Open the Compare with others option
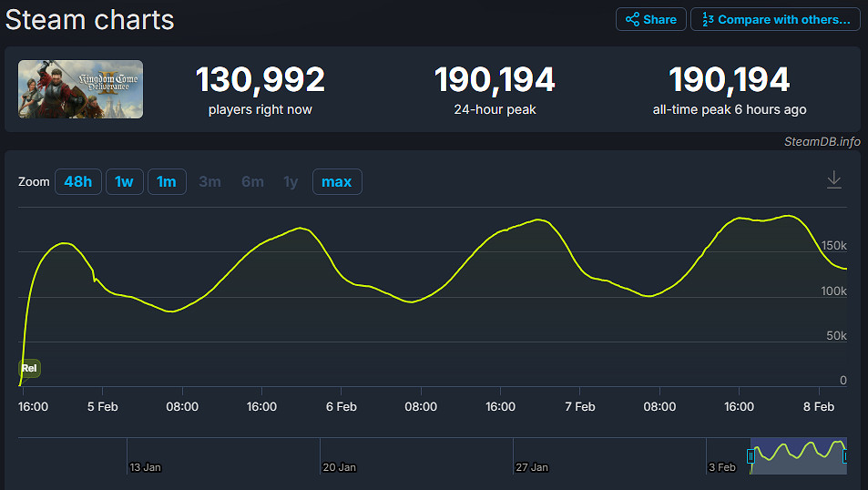 pyautogui.click(x=775, y=19)
